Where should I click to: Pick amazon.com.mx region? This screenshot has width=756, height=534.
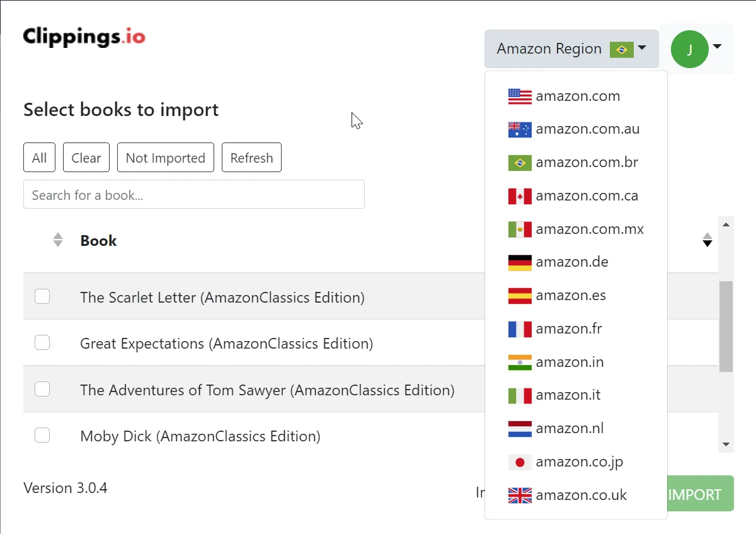tap(576, 229)
